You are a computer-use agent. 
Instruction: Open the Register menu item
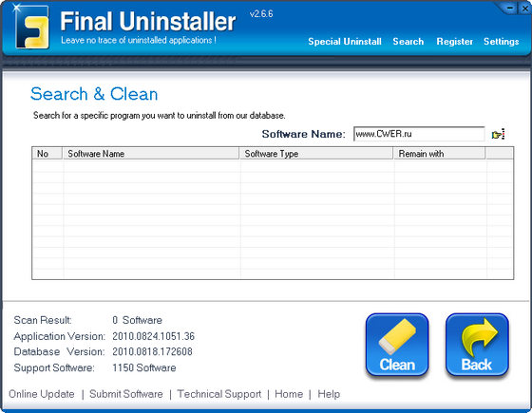pos(454,42)
